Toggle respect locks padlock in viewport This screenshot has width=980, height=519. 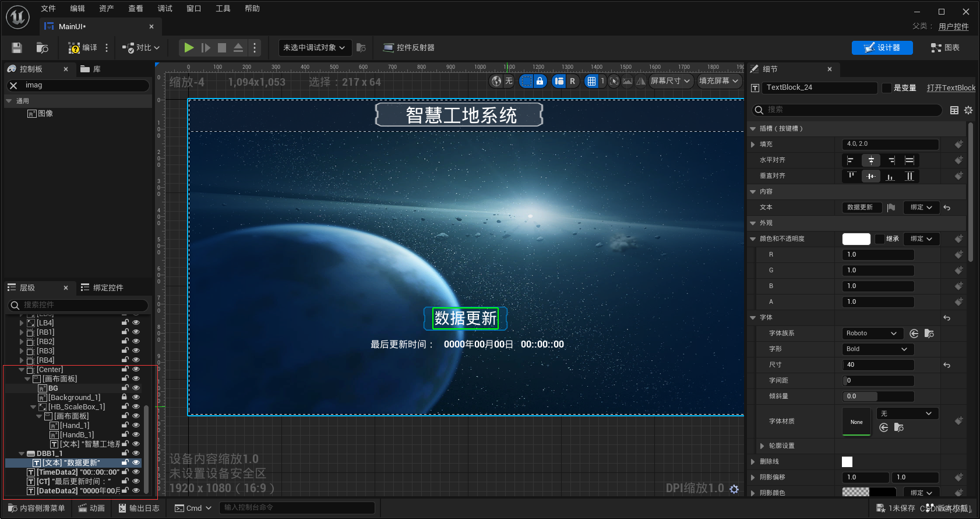click(x=540, y=81)
